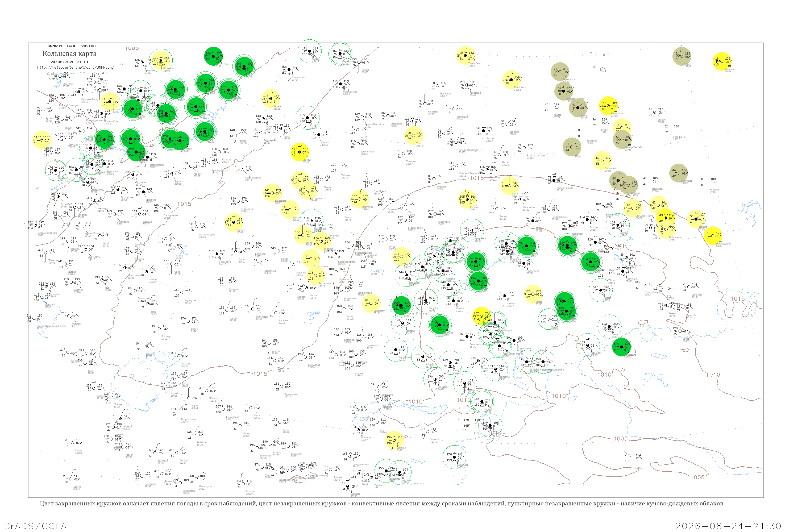Click the station label "Мензелинск 28517"
This screenshot has width=798, height=532.
(156, 166)
